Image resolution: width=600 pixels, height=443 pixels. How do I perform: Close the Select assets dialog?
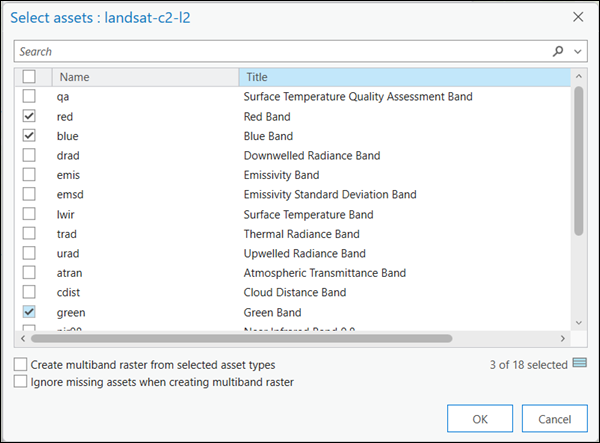[x=577, y=17]
